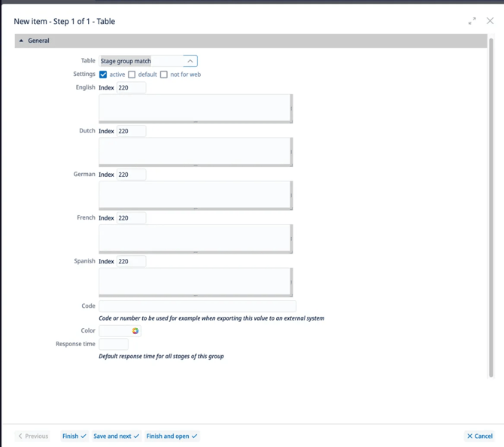Screen dimensions: 504x447
Task: Click the Dutch description text area
Action: pos(195,151)
